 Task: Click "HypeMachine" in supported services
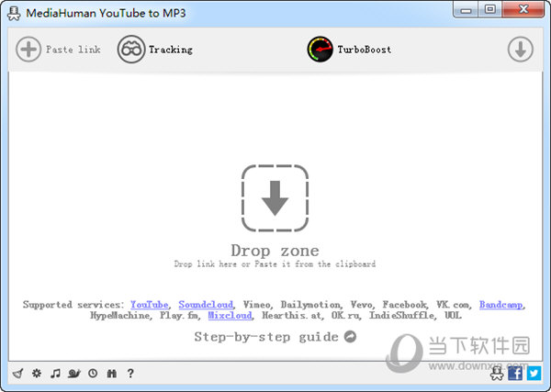pos(119,315)
